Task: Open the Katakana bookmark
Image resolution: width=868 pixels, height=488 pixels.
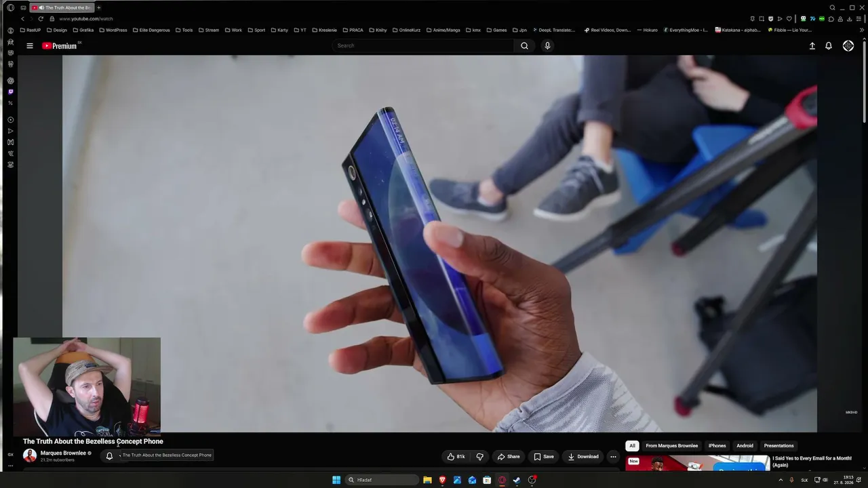Action: (x=738, y=30)
